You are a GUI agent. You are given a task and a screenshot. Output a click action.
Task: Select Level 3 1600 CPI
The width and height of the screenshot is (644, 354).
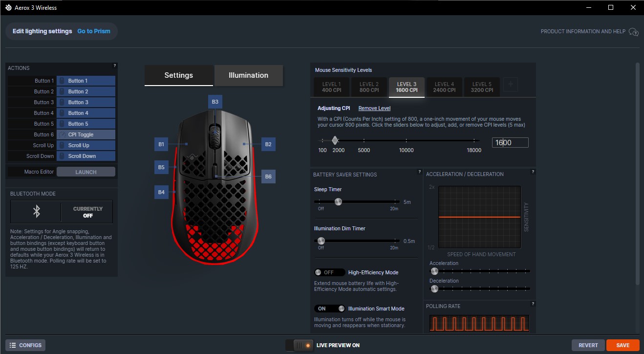point(407,87)
